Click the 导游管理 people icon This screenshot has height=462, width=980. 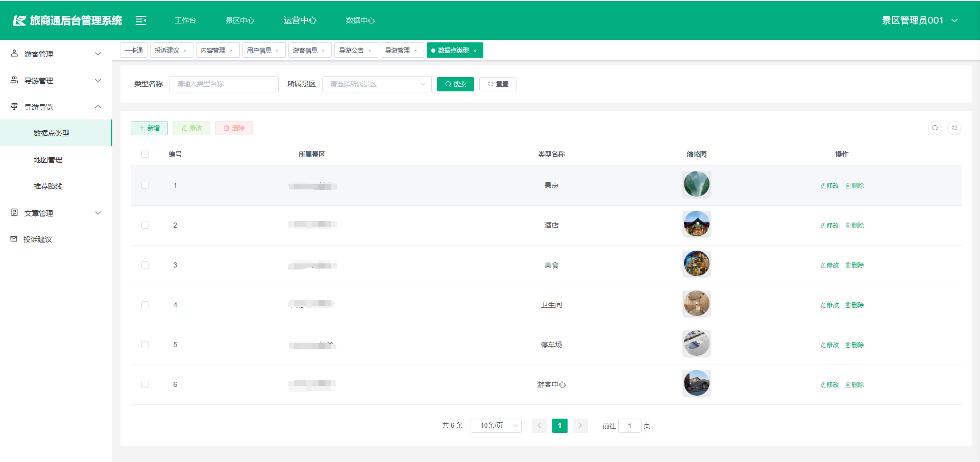[14, 80]
